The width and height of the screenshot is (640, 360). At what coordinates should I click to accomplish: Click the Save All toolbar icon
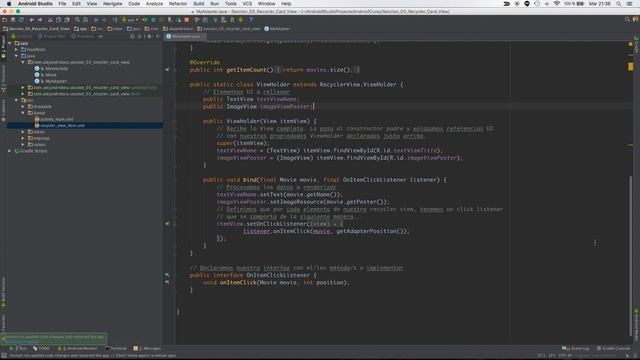pos(13,20)
